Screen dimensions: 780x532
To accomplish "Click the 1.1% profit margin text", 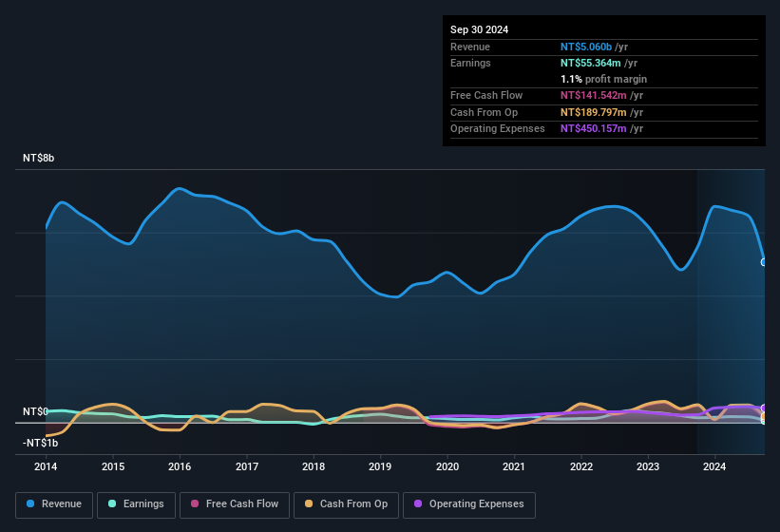I will [x=603, y=79].
